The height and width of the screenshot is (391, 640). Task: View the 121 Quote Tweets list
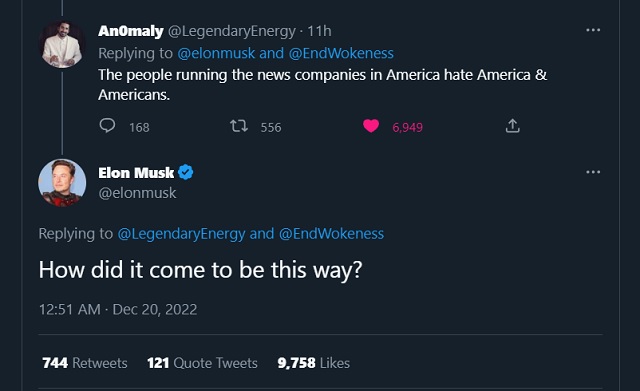pos(202,363)
